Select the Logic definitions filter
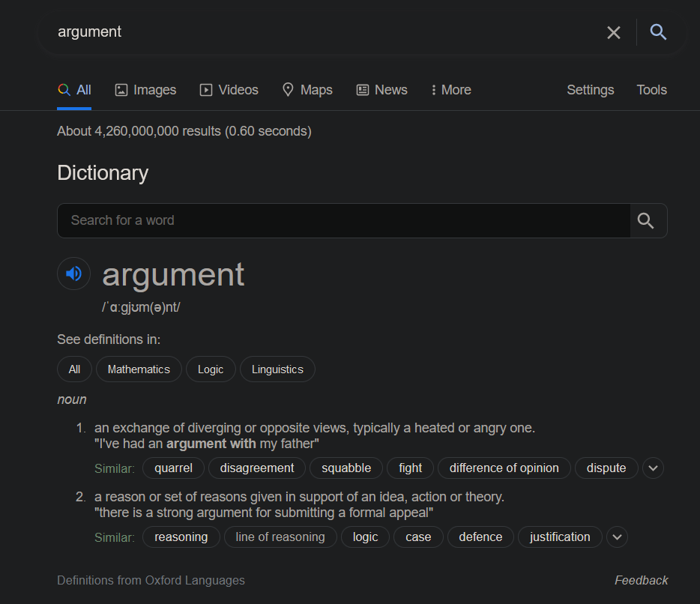 [x=211, y=369]
